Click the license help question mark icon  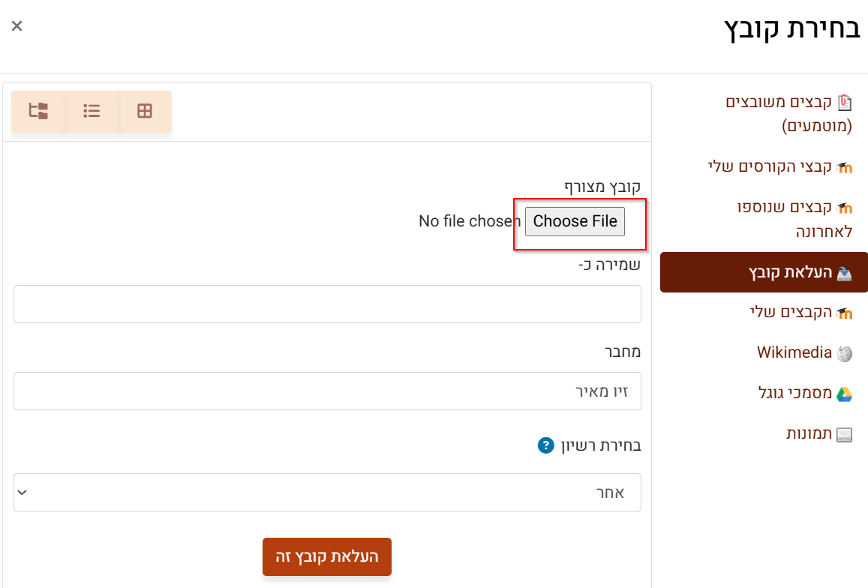click(545, 445)
